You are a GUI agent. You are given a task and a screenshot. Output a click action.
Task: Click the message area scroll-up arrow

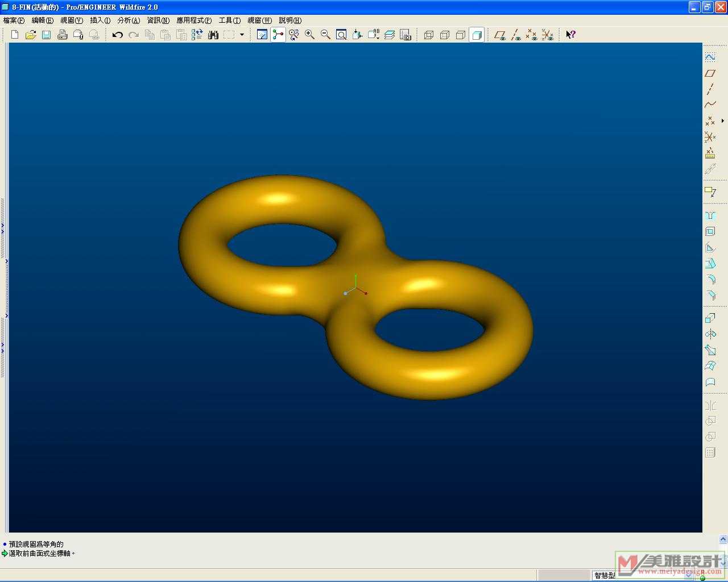tap(723, 539)
